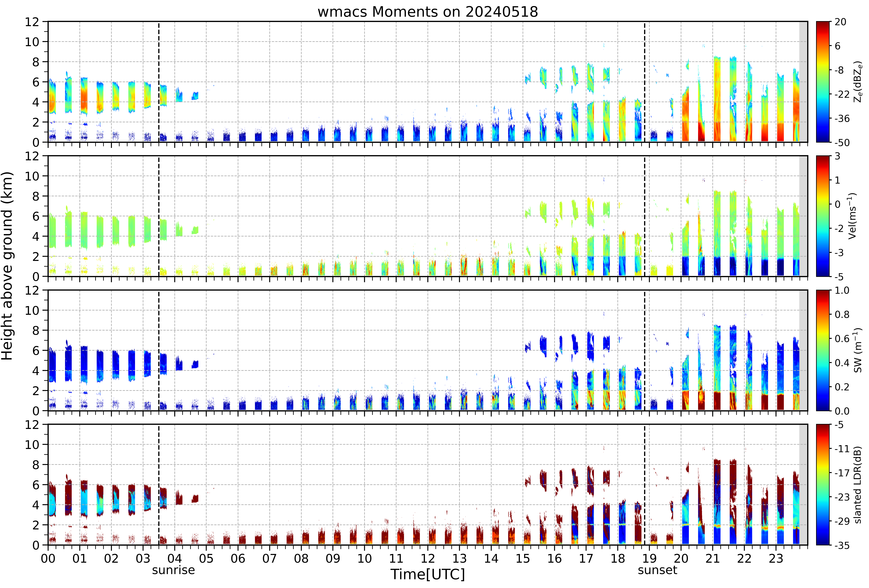Click the 'sunrise' label below the axis
Image resolution: width=869 pixels, height=588 pixels.
point(173,570)
